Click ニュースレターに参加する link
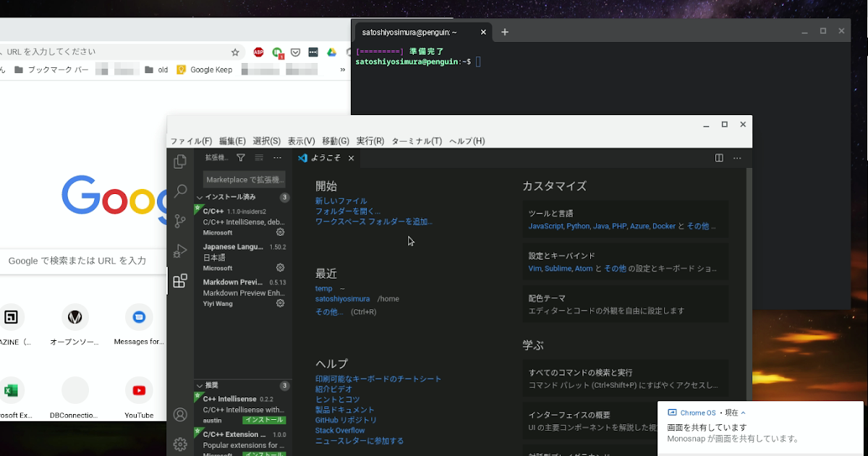Screen dimensions: 868x456 359,441
